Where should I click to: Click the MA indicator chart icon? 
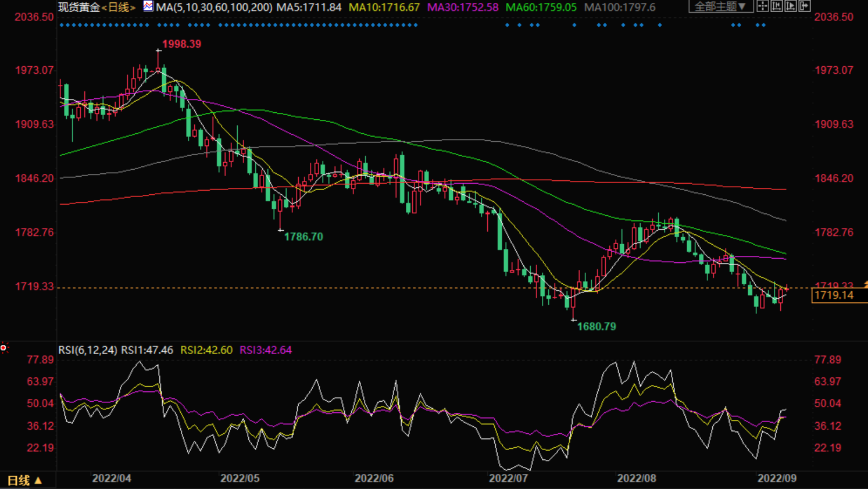point(148,6)
